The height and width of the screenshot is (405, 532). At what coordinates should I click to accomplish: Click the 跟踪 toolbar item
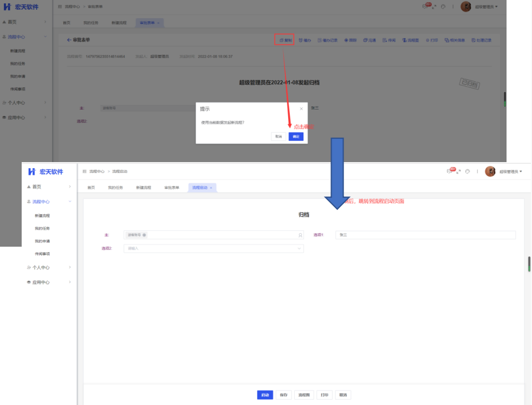pyautogui.click(x=351, y=40)
